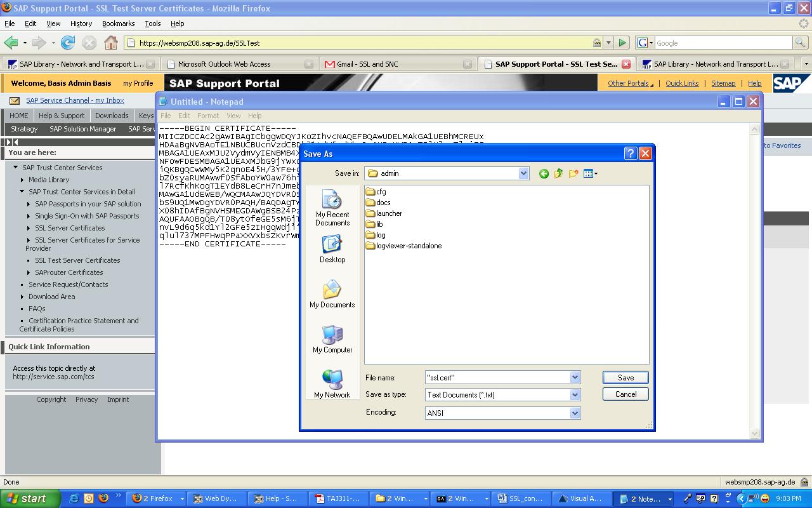
Task: Open the Encoding dropdown
Action: pyautogui.click(x=574, y=413)
